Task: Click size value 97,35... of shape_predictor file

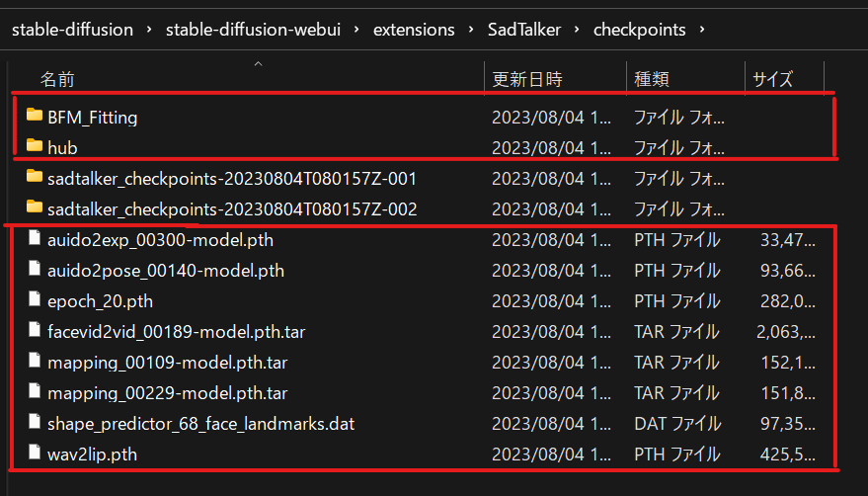Action: (x=787, y=424)
